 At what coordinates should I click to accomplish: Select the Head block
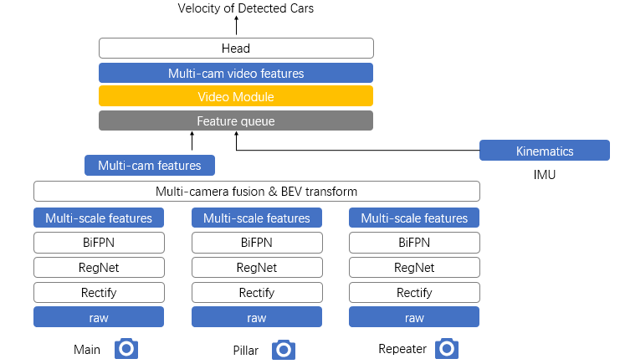point(236,49)
